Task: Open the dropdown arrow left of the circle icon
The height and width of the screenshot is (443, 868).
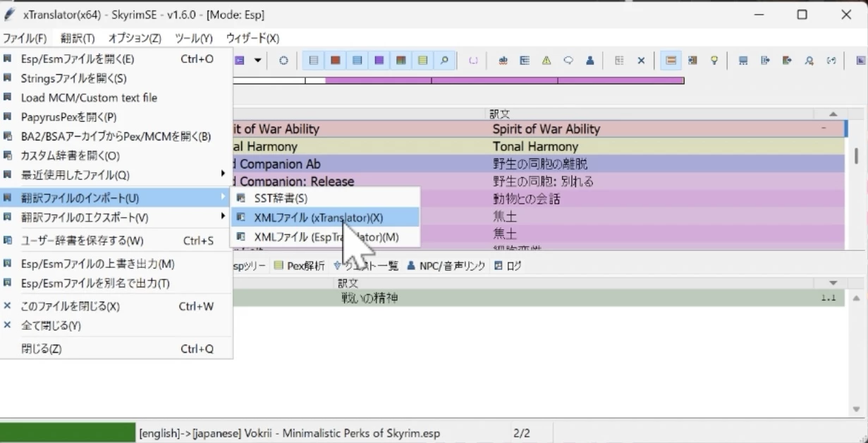Action: (x=258, y=61)
